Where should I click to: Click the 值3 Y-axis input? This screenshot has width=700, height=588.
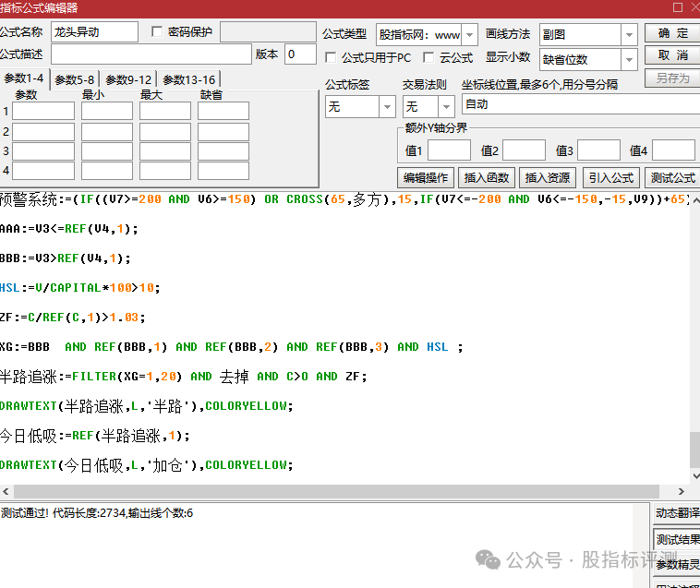pyautogui.click(x=598, y=150)
